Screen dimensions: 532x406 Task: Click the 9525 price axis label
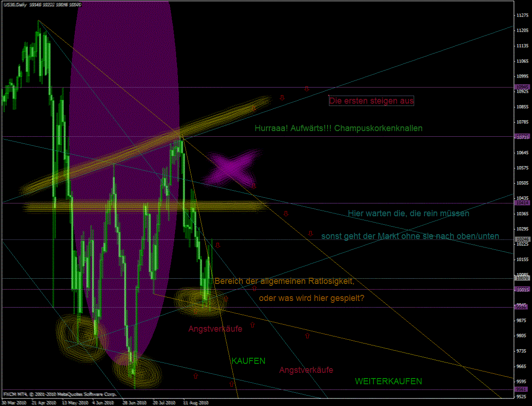[x=523, y=397]
